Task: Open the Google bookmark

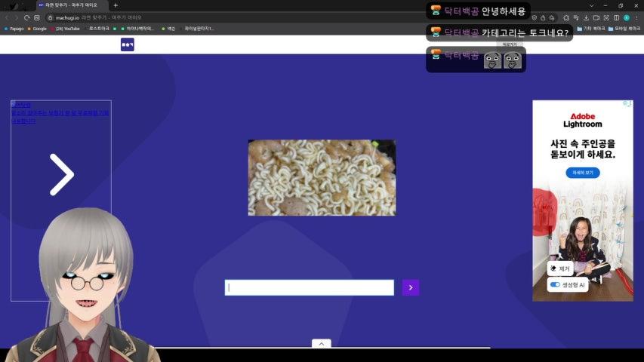Action: [x=37, y=29]
